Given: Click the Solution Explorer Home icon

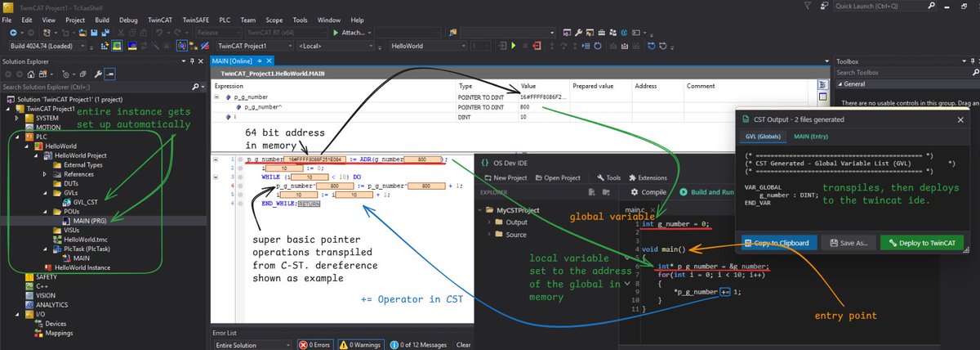Looking at the screenshot, I should coord(31,74).
